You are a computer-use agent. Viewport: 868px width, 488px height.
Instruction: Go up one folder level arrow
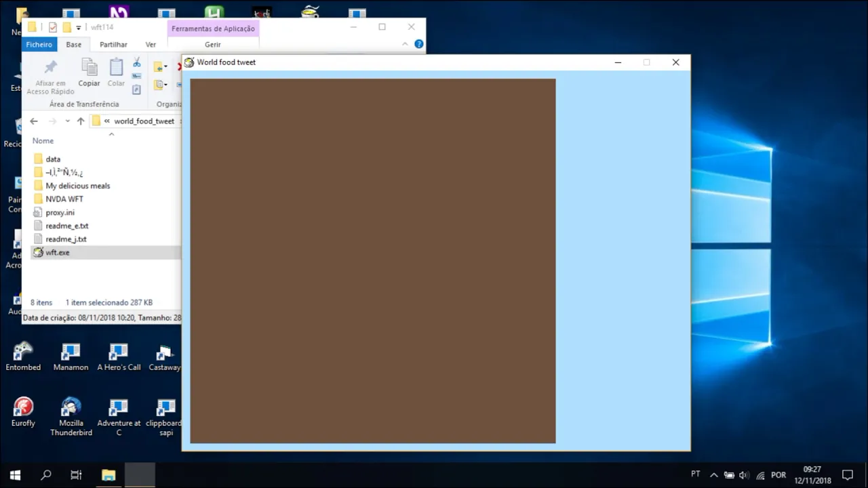[81, 121]
